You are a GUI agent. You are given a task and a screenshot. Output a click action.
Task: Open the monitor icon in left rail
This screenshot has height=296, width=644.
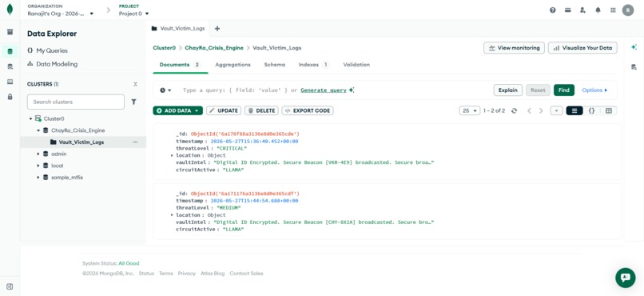pyautogui.click(x=10, y=82)
